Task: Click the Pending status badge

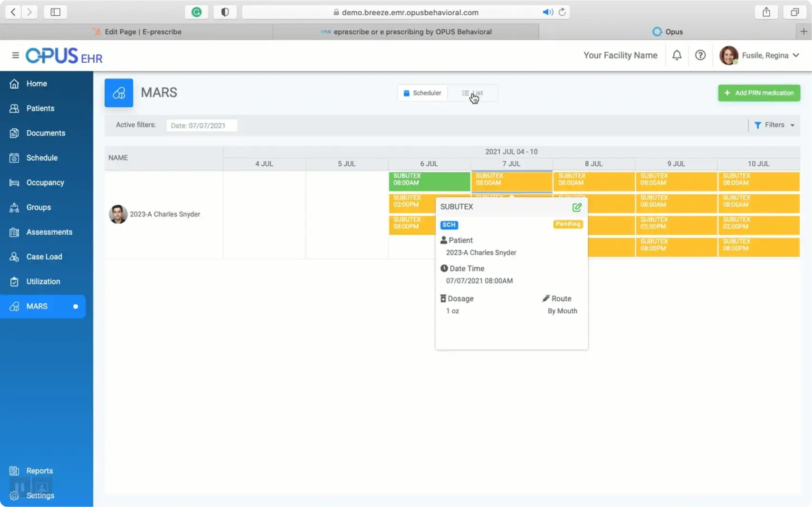Action: [568, 224]
